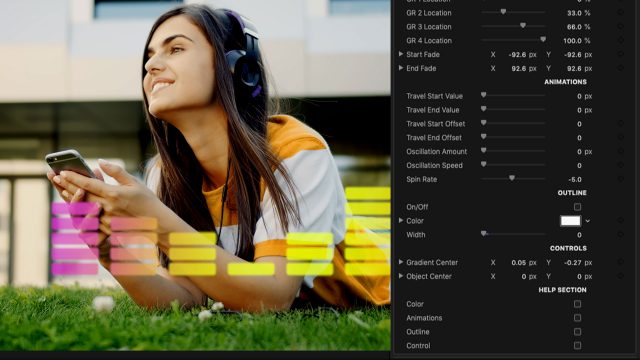The image size is (640, 360).
Task: Click the Travel Start Value label
Action: coord(434,96)
